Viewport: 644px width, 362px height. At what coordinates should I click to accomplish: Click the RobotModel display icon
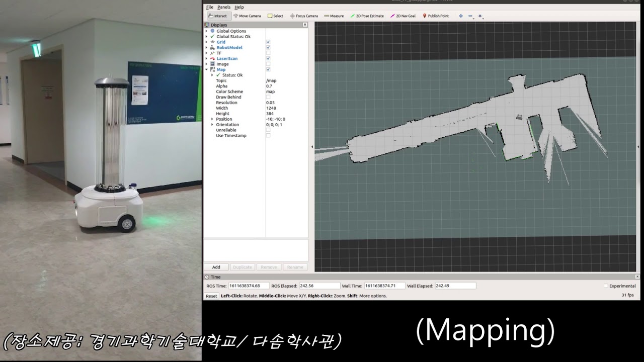pyautogui.click(x=212, y=48)
